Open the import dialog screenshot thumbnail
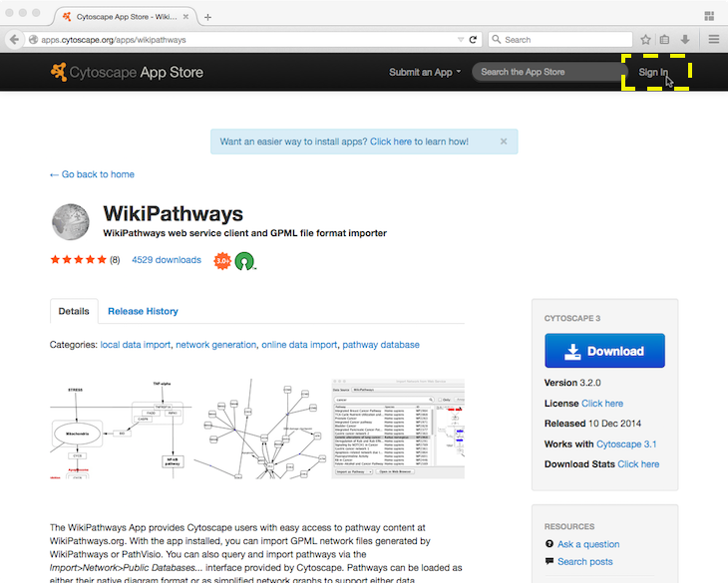728x583 pixels. [x=398, y=429]
